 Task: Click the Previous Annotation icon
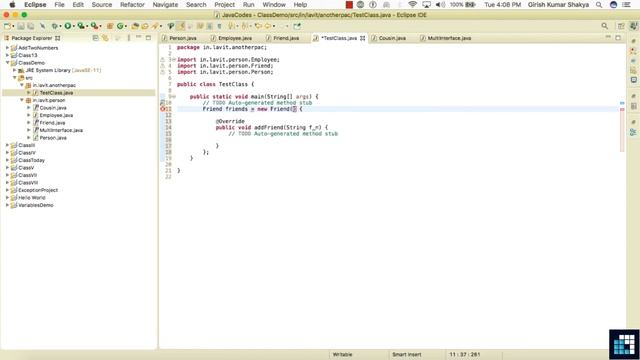pyautogui.click(x=245, y=26)
